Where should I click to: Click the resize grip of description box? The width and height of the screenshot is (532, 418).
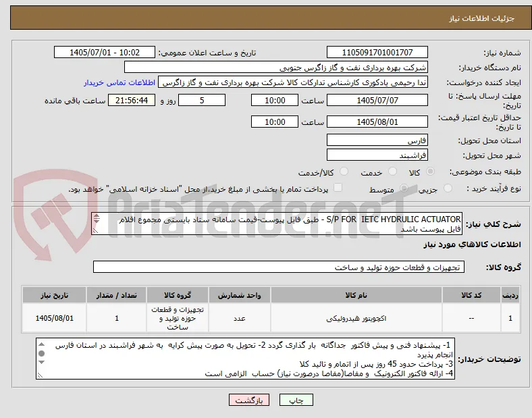pyautogui.click(x=95, y=231)
